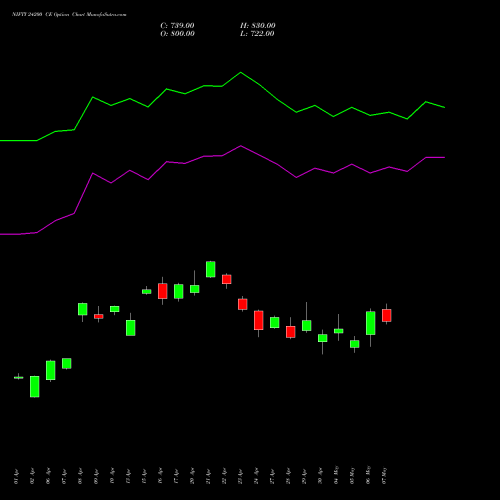
Task: Select the small red candle above 09 Apr
Action: pyautogui.click(x=99, y=316)
